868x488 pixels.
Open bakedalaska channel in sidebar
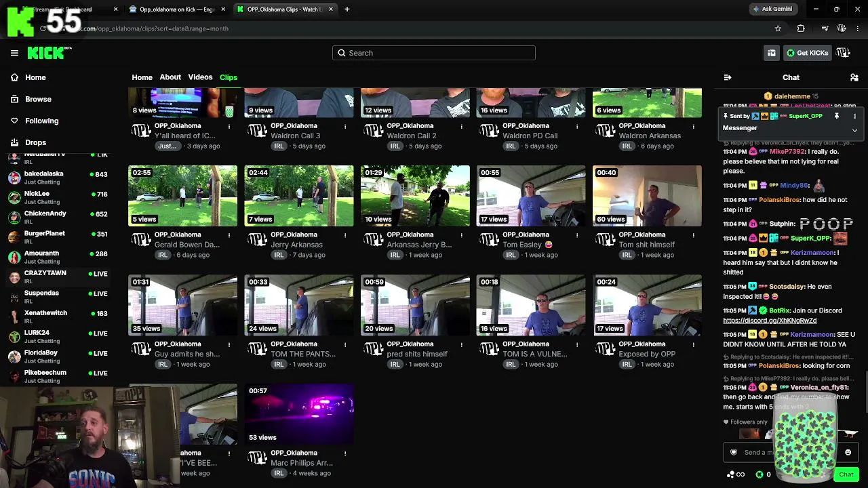[x=58, y=178]
